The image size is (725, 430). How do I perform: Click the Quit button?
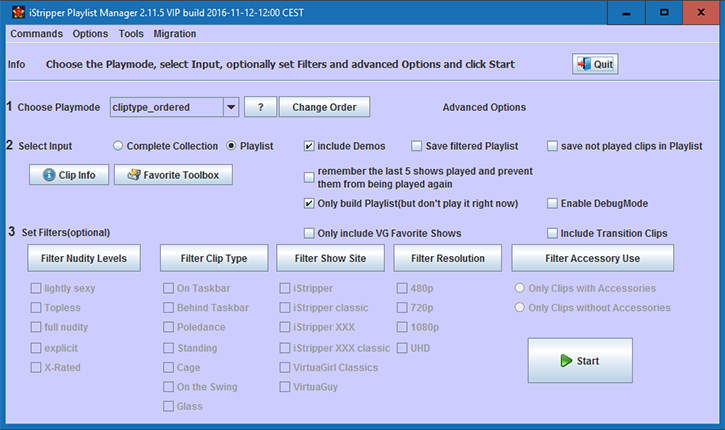pos(595,64)
